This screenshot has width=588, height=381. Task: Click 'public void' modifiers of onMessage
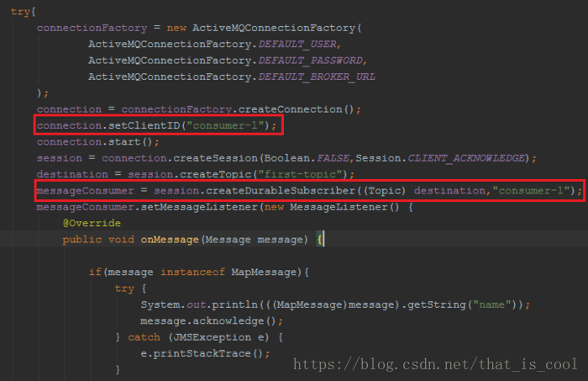click(x=98, y=240)
